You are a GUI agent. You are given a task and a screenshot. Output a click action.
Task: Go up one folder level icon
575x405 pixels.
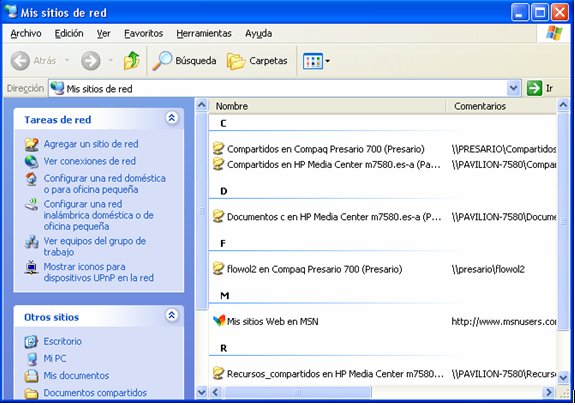click(x=132, y=61)
